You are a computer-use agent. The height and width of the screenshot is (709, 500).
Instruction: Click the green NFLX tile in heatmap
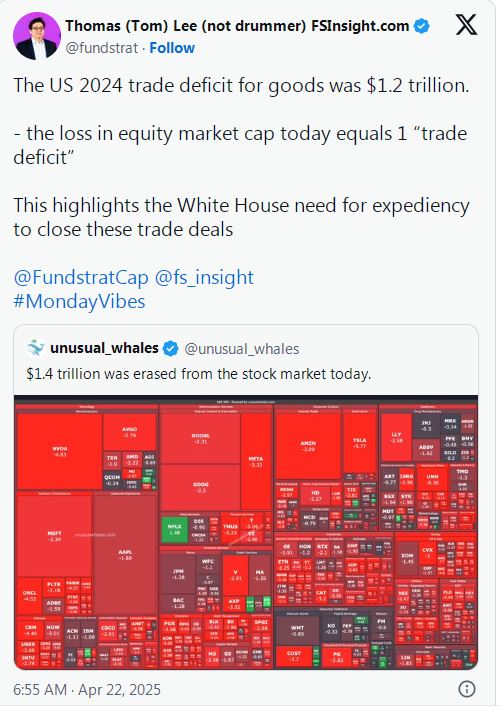click(175, 529)
